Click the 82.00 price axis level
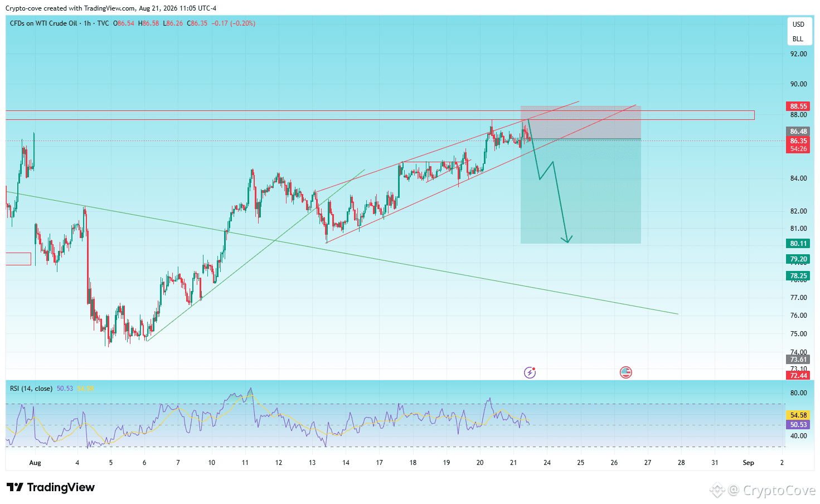This screenshot has height=504, width=820. click(798, 211)
